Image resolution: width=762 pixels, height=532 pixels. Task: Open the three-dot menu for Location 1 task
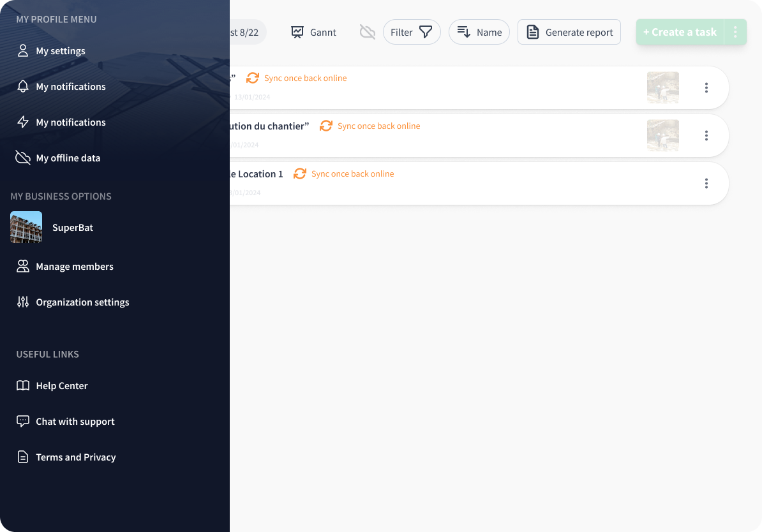[706, 183]
